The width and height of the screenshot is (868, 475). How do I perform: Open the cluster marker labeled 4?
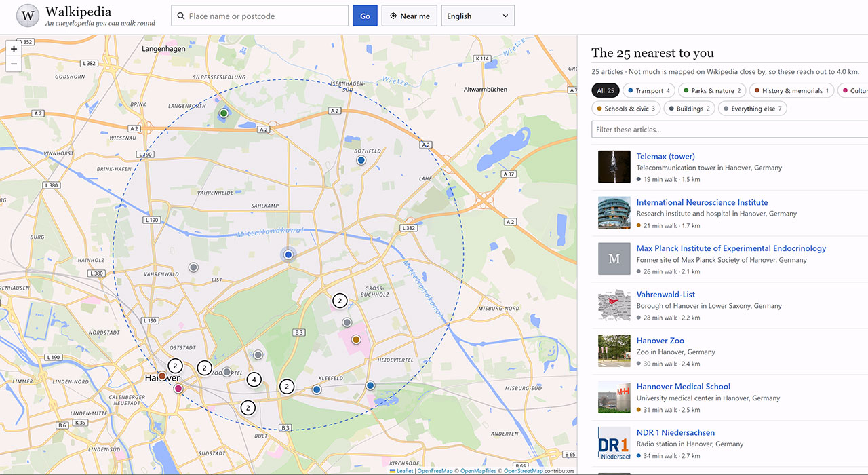coord(254,380)
